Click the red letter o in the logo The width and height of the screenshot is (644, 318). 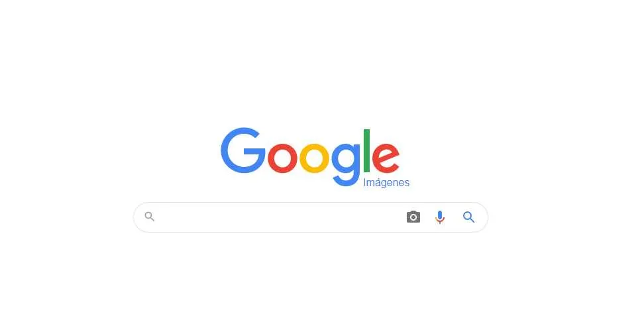[282, 158]
